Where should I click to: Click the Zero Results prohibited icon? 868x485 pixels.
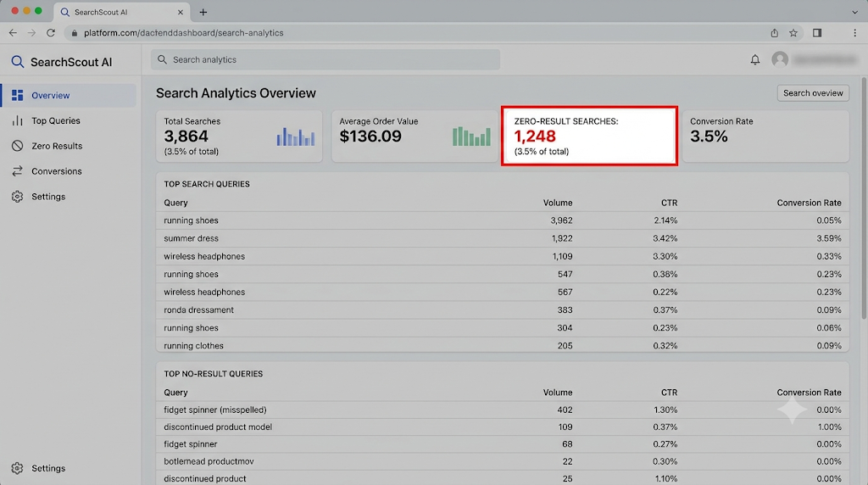pyautogui.click(x=18, y=146)
